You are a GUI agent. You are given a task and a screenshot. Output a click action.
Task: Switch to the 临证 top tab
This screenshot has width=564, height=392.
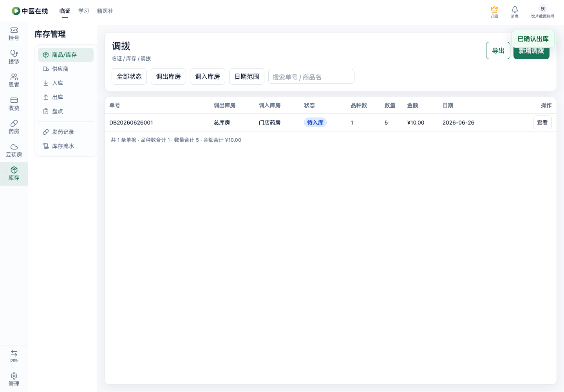pos(65,11)
